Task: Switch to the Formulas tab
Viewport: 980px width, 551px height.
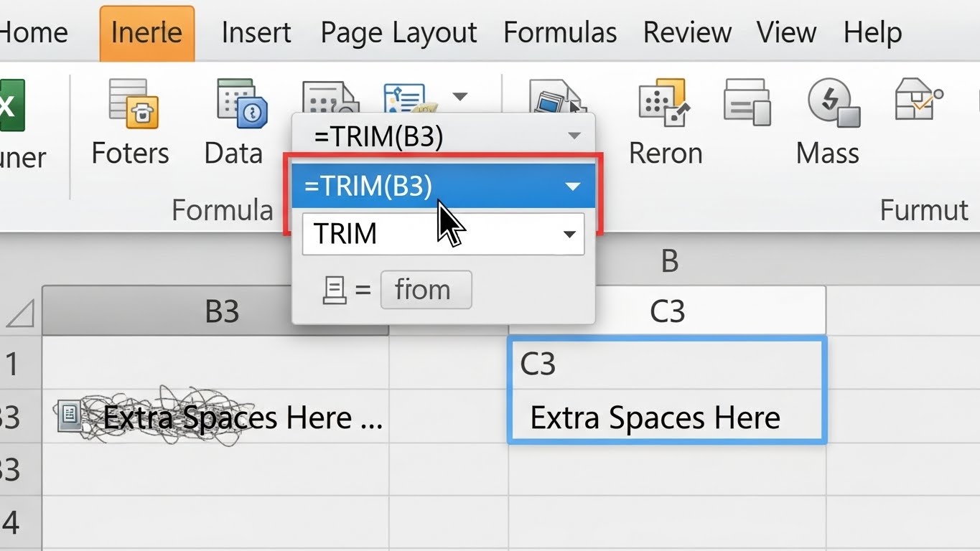Action: 560,33
